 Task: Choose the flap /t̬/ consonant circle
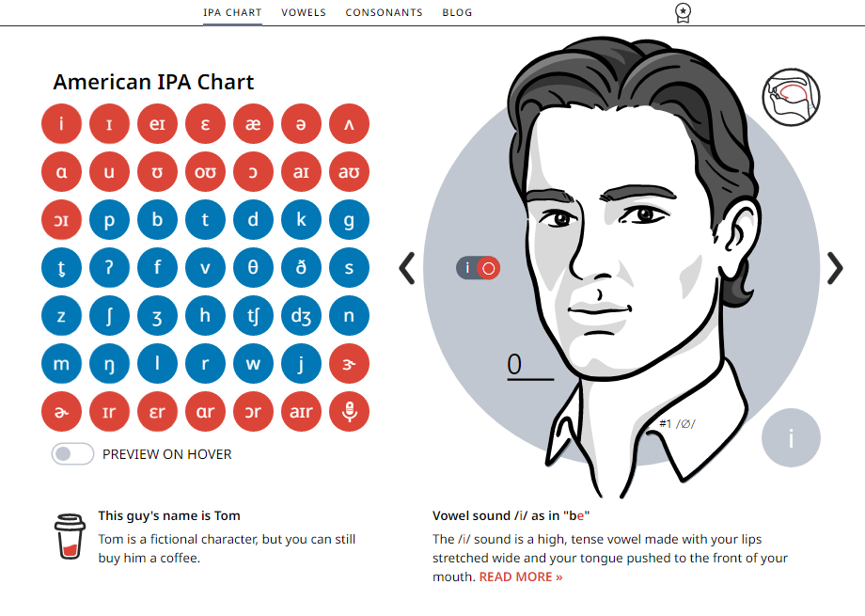61,268
